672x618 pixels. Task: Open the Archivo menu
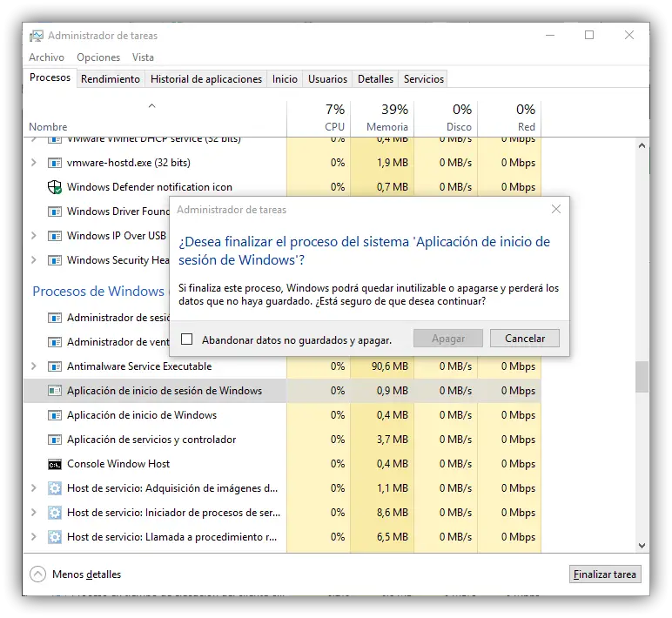point(47,57)
